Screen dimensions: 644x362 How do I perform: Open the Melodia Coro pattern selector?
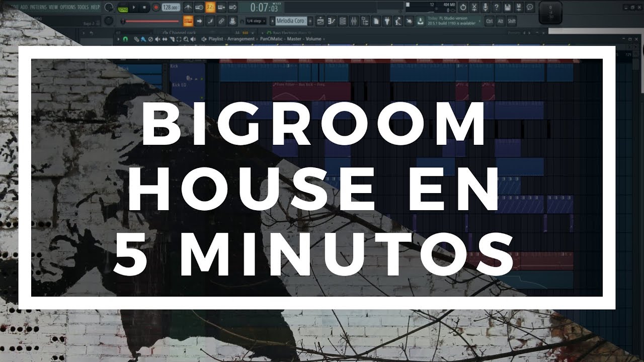(x=291, y=21)
